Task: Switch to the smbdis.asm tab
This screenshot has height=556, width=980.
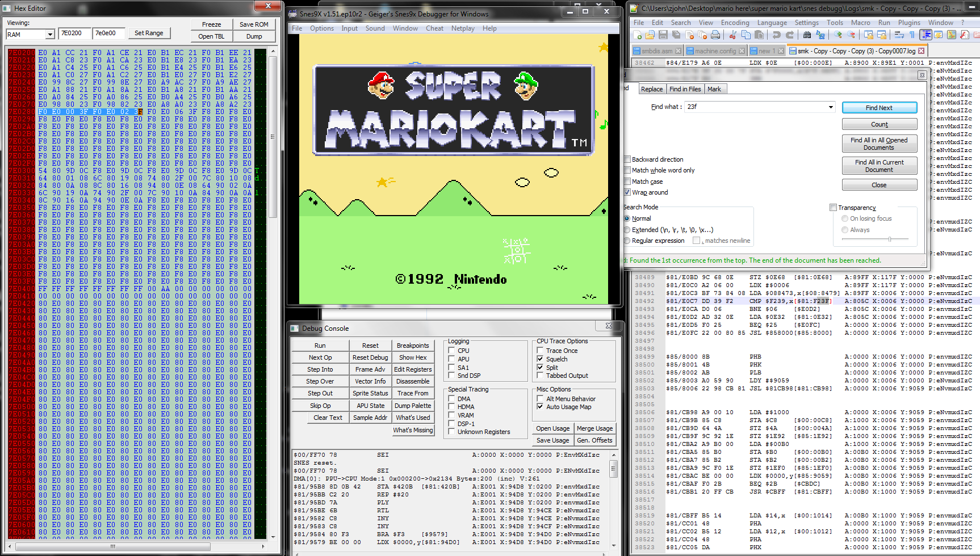Action: pos(656,51)
